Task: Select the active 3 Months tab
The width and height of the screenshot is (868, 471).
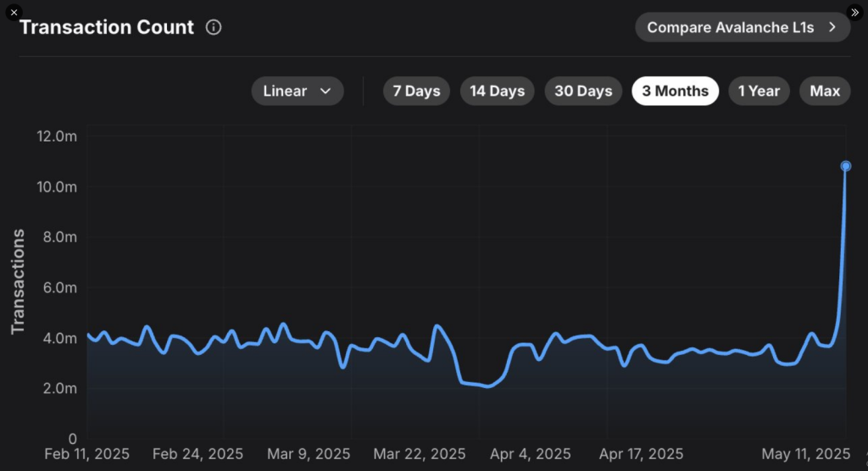Action: click(675, 91)
